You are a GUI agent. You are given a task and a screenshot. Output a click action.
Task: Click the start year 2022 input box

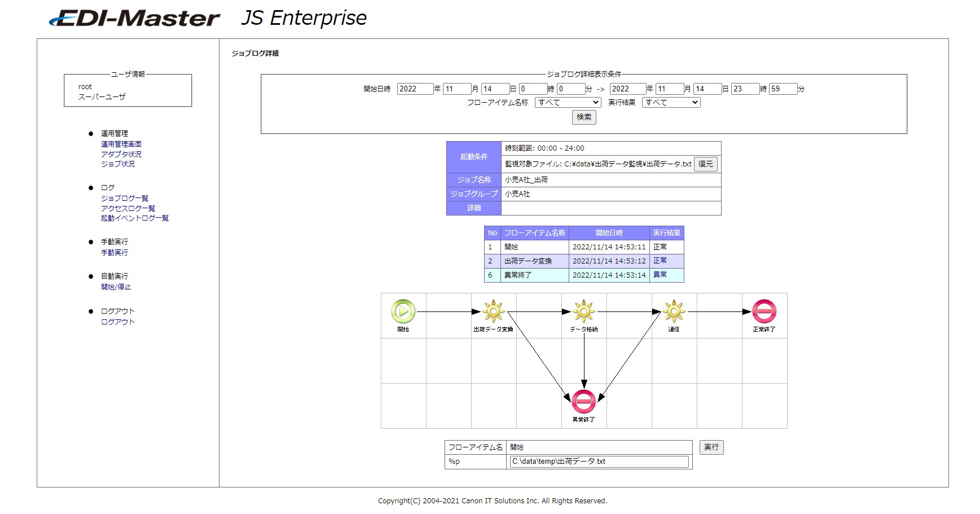[416, 88]
